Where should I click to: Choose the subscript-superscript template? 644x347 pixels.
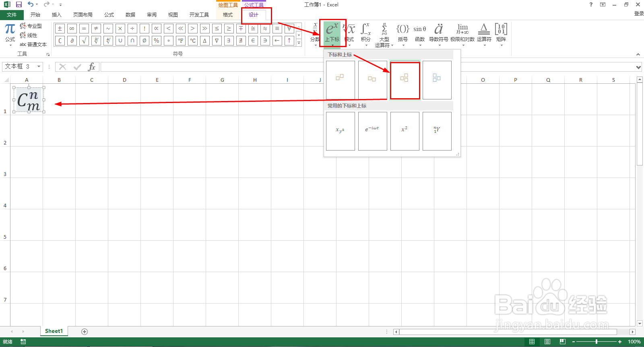point(405,80)
